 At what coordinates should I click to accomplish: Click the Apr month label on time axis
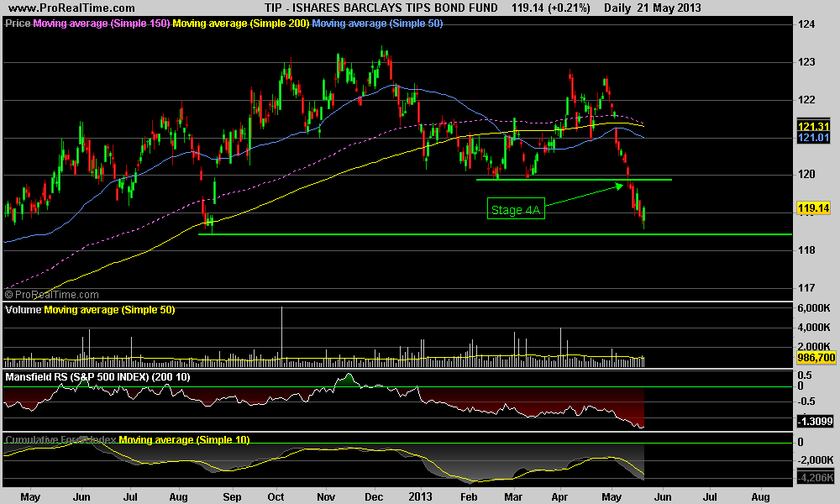pyautogui.click(x=559, y=497)
